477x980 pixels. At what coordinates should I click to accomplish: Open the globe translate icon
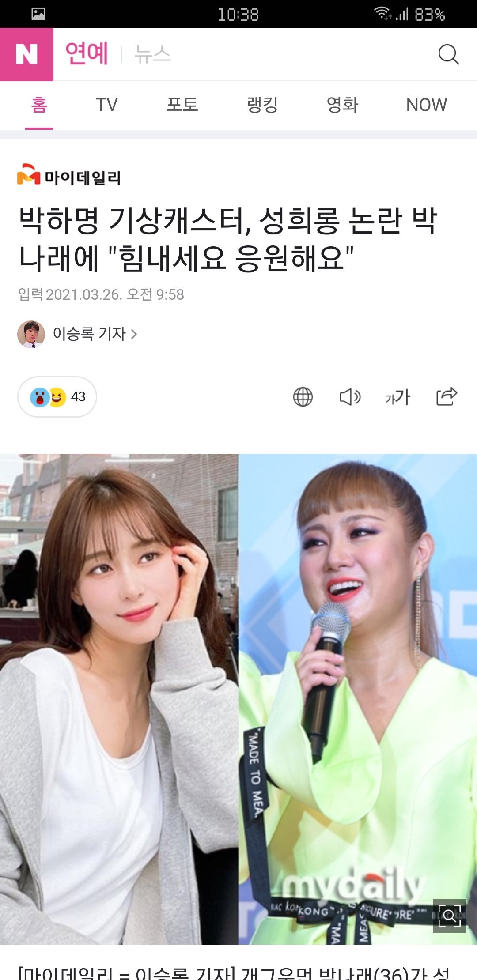click(303, 397)
